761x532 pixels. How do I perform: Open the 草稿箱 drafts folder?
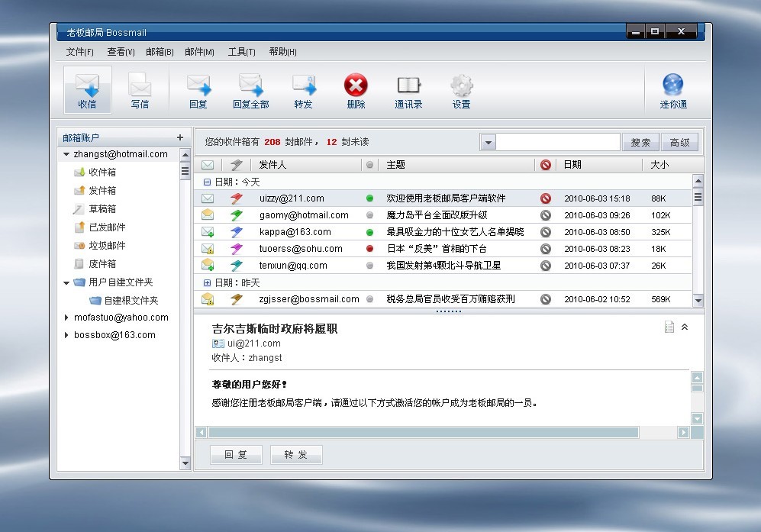tap(95, 209)
